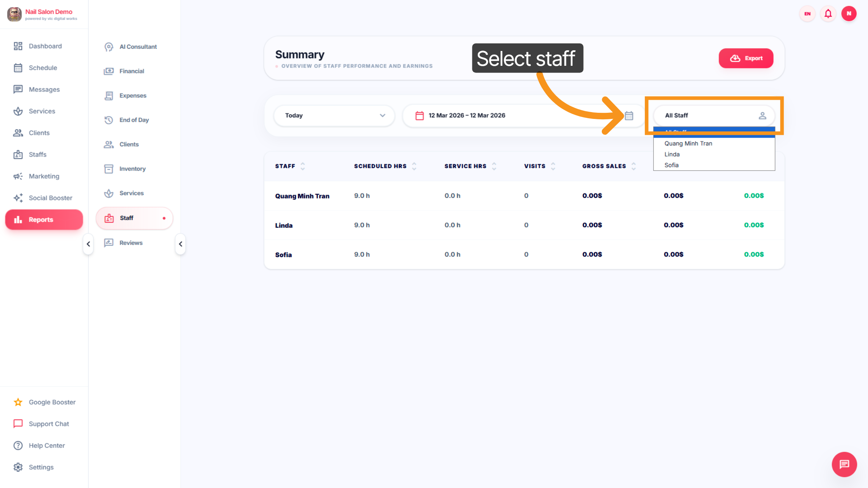Sort table by Gross Sales
This screenshot has width=868, height=488.
tap(633, 166)
